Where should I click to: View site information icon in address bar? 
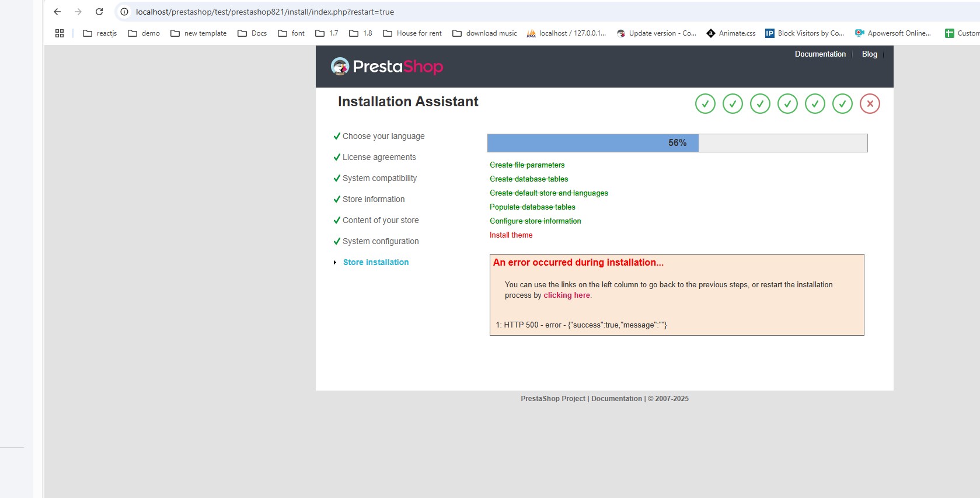point(124,12)
